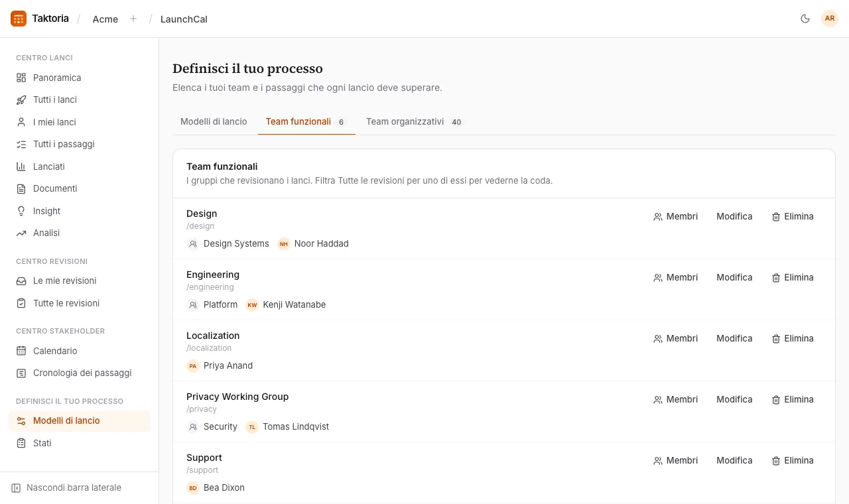The image size is (849, 504).
Task: Click Elimina for Privacy Working Group
Action: pyautogui.click(x=793, y=399)
